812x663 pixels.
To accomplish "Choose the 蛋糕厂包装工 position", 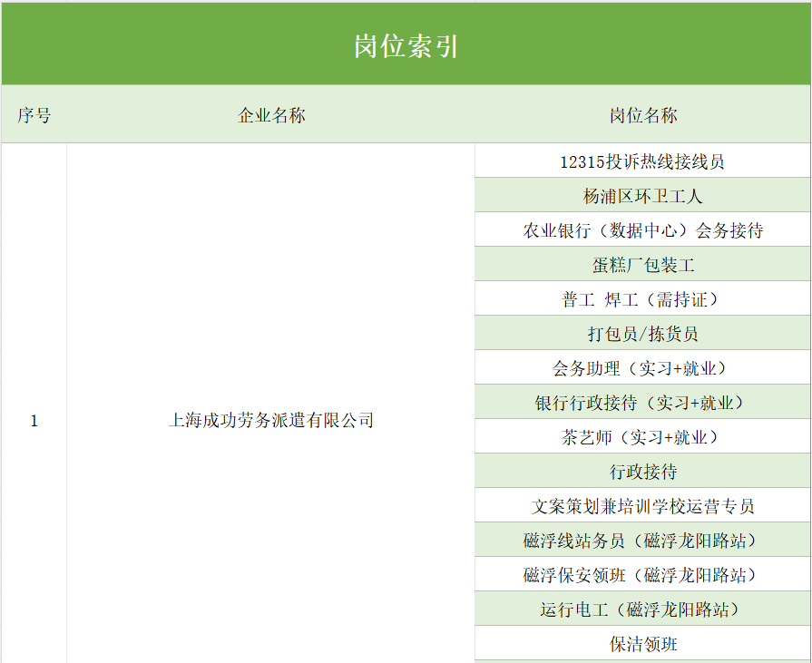I will (x=642, y=265).
